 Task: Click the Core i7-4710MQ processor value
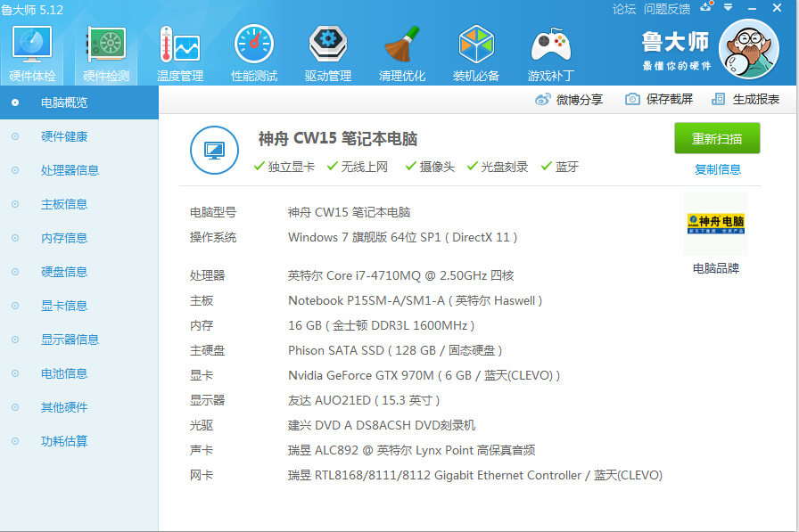400,275
